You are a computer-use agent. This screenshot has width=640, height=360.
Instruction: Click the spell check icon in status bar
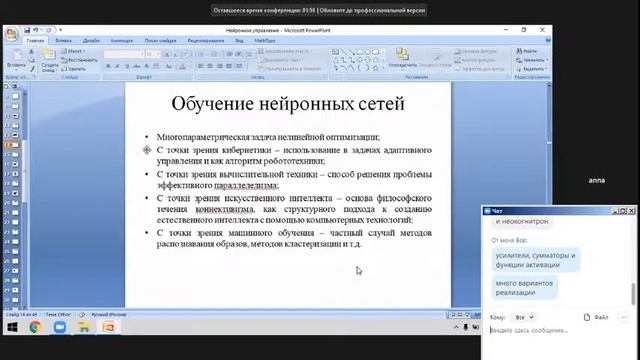point(82,315)
